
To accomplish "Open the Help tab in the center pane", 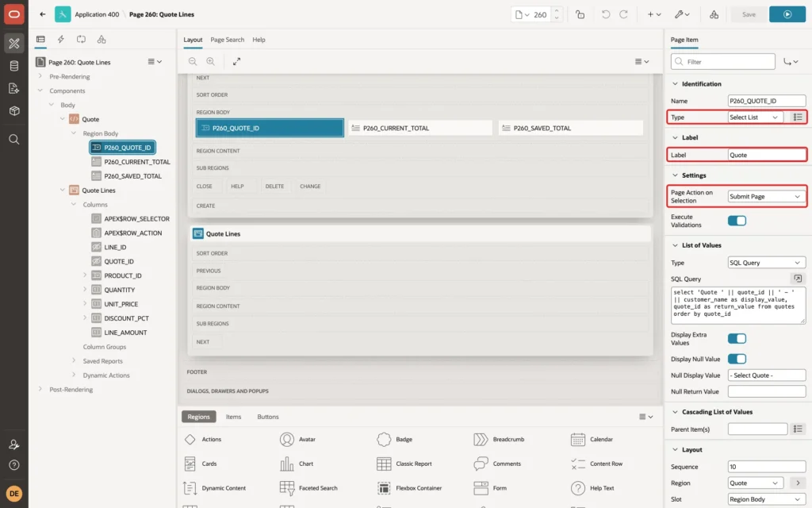I will [259, 40].
